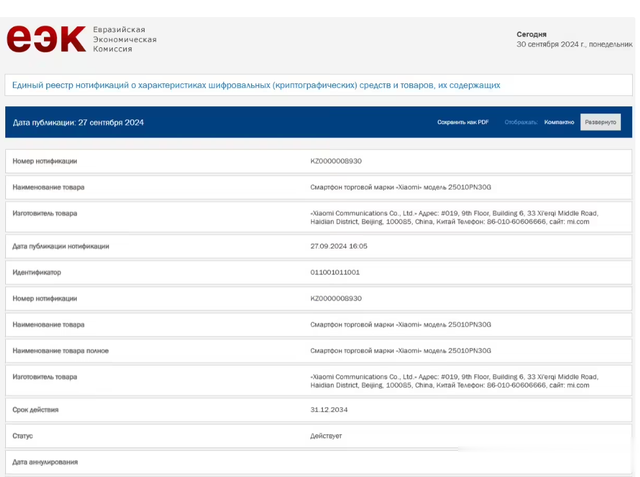Viewport: 640px width, 477px height.
Task: Select the date 30 сентября 2024 text
Action: click(574, 44)
